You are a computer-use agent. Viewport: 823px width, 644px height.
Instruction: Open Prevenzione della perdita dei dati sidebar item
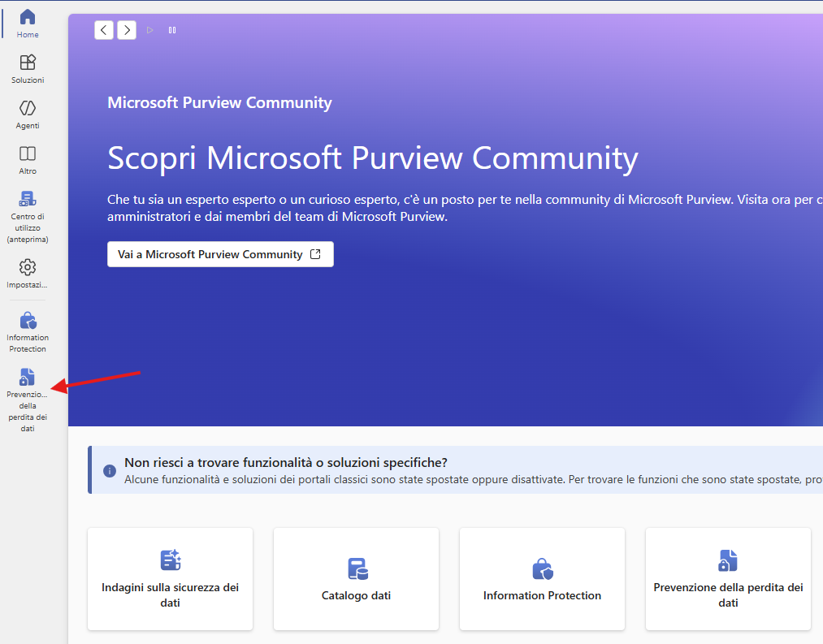pos(28,400)
